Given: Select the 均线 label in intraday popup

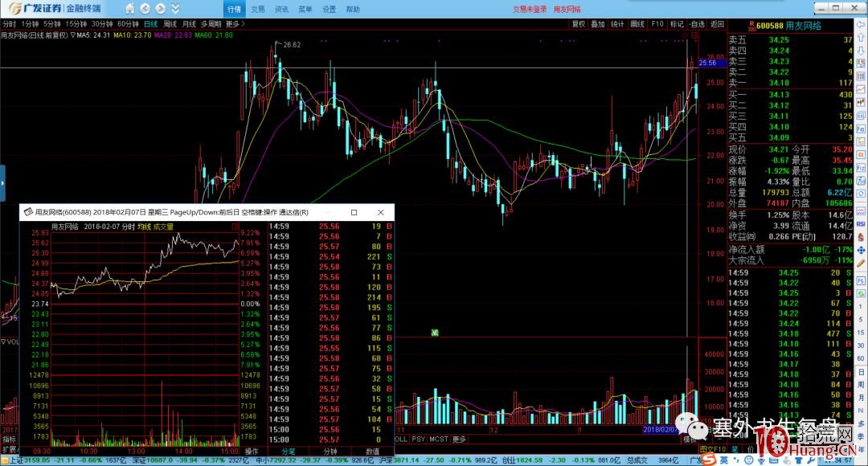Looking at the screenshot, I should pos(144,227).
